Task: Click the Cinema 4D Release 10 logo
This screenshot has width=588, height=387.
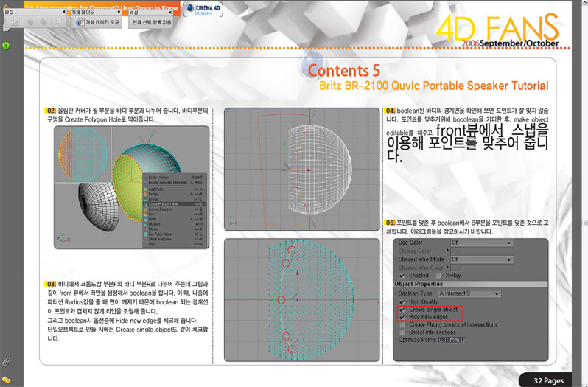Action: tap(203, 9)
